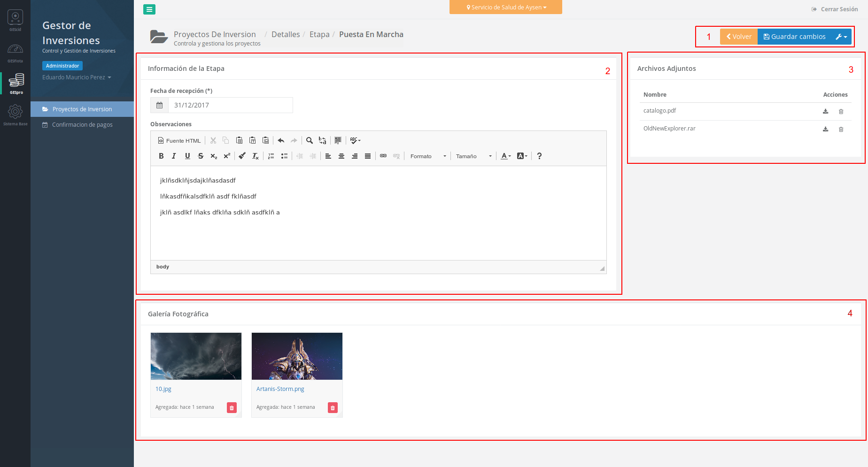
Task: Insert a numbered list
Action: coord(271,156)
